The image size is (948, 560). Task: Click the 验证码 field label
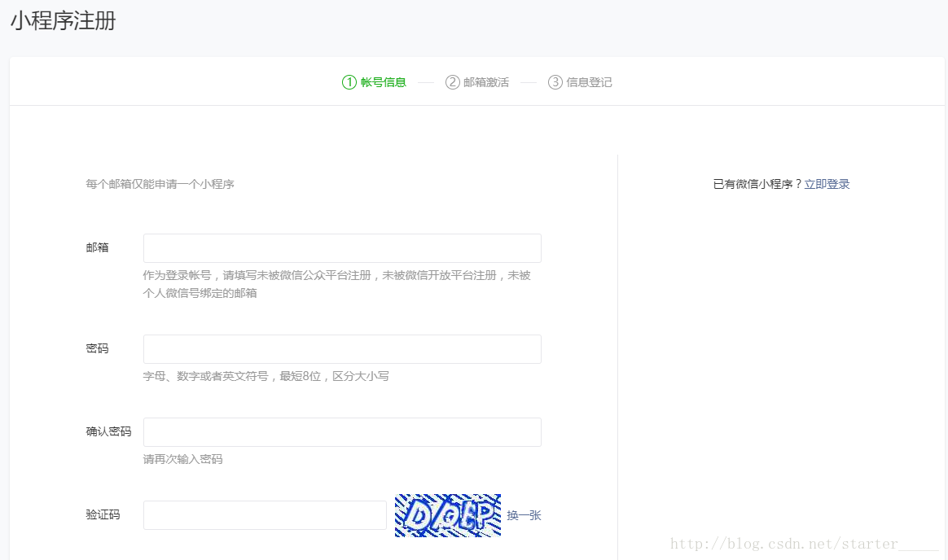click(x=103, y=514)
